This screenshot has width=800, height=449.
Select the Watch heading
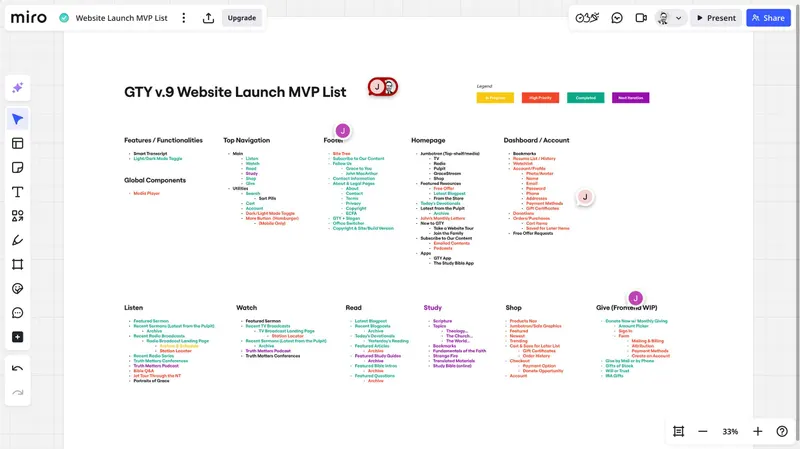click(x=246, y=308)
